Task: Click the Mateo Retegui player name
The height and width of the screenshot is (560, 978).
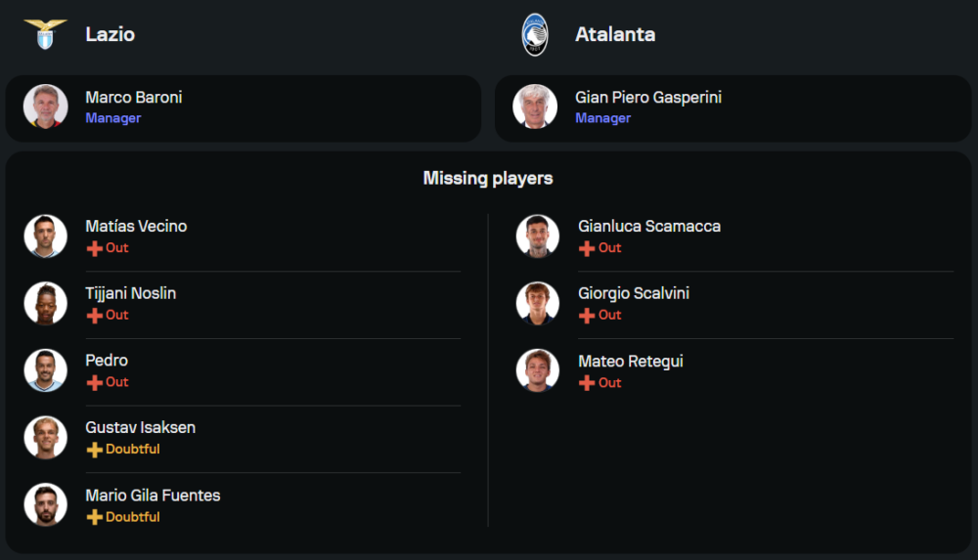Action: coord(630,362)
